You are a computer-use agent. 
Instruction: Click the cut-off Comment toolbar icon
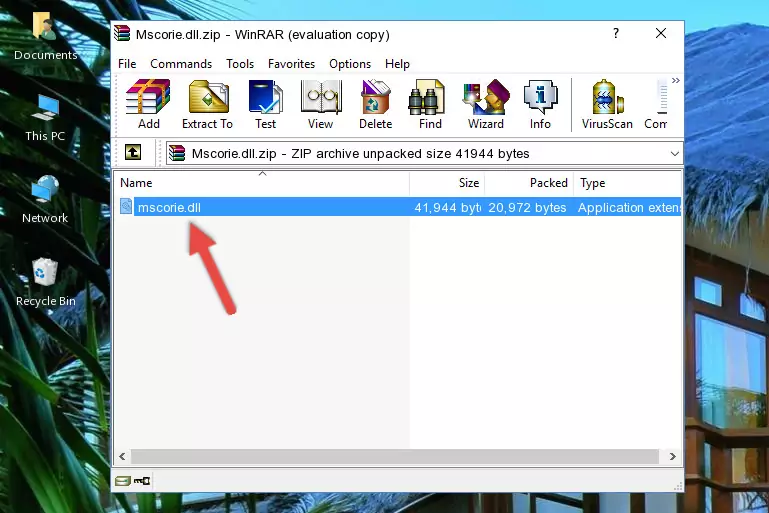[x=656, y=104]
